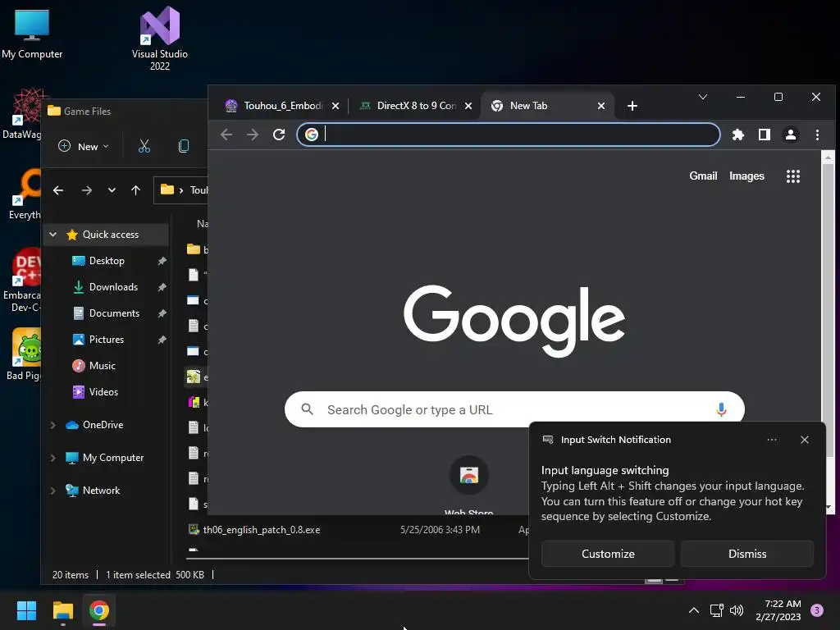Open the Gmail link
The width and height of the screenshot is (840, 630).
point(703,176)
